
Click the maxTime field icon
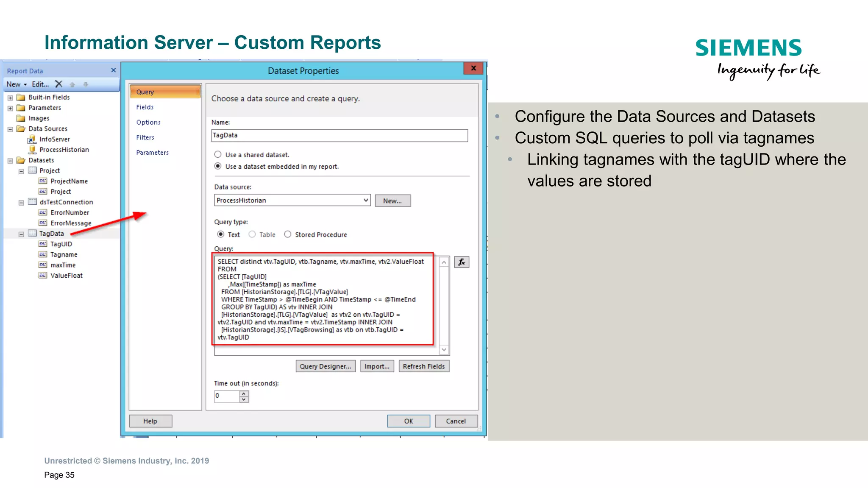(x=43, y=265)
